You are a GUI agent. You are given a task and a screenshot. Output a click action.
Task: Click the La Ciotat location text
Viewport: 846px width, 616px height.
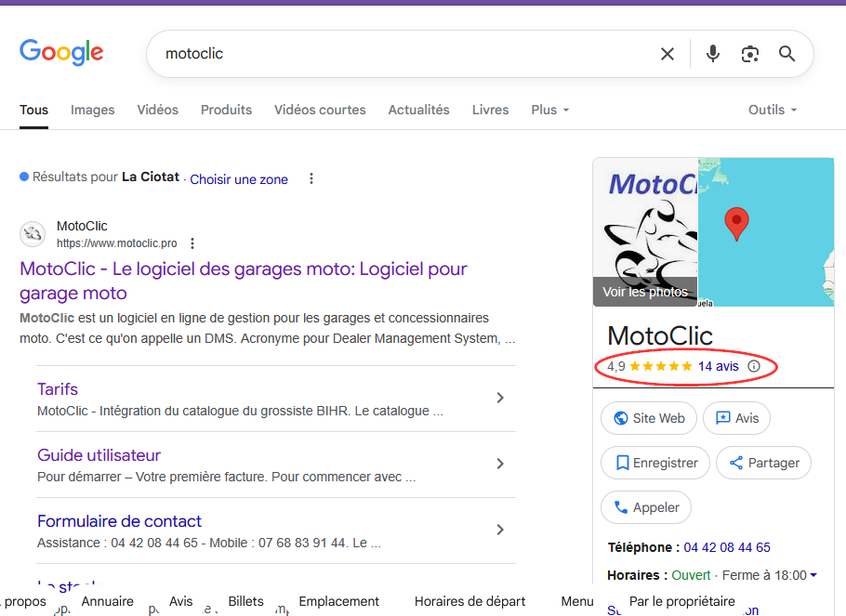point(151,177)
